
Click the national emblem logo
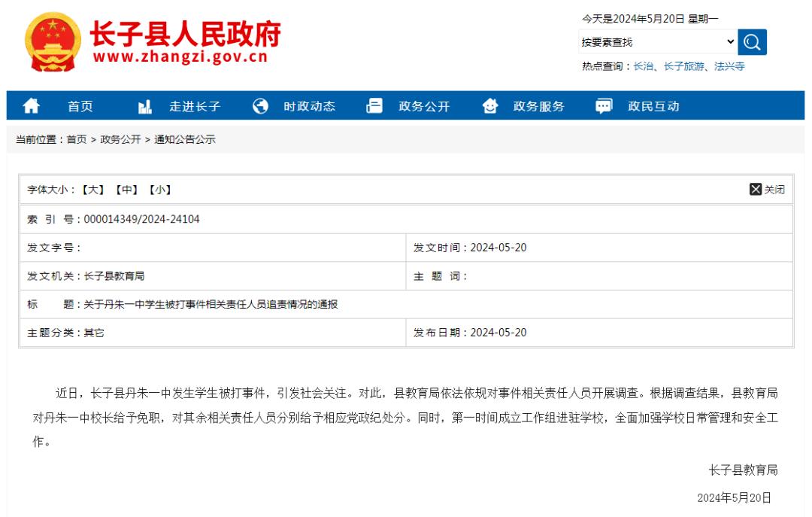(x=53, y=42)
